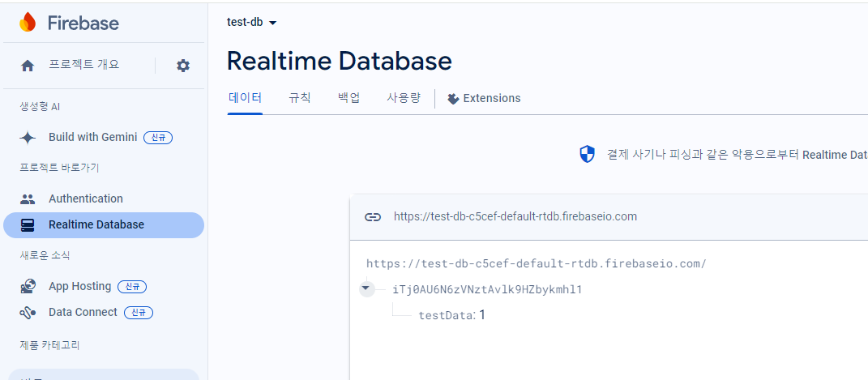Collapse the iTj0AU6N6zVNztAvlk9HZbykmhl1 node

(366, 288)
